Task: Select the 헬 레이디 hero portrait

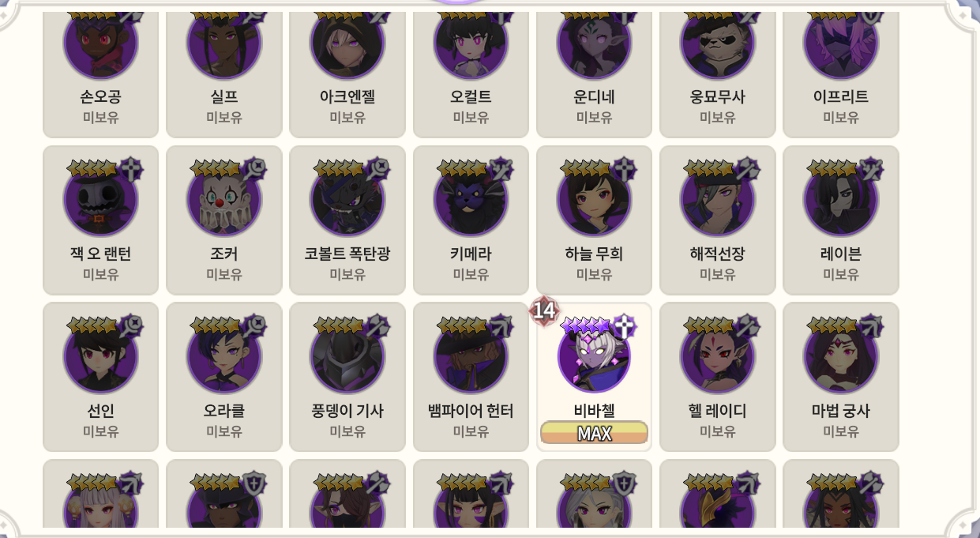Action: (717, 356)
